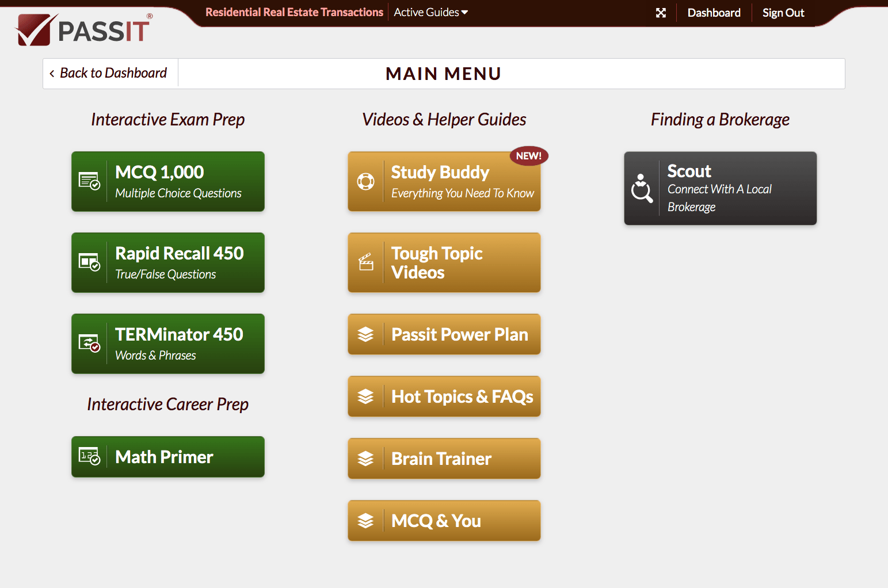Click the Finding a Brokerage heading

(721, 119)
